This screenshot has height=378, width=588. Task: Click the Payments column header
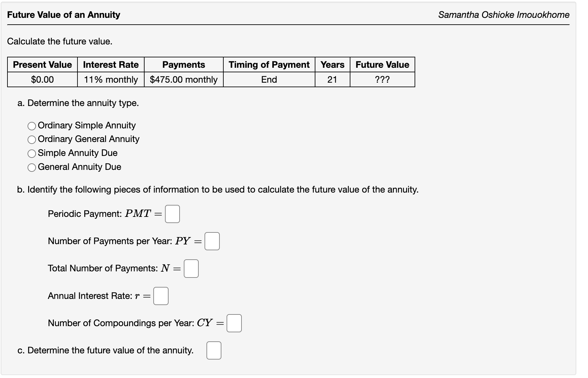point(183,65)
